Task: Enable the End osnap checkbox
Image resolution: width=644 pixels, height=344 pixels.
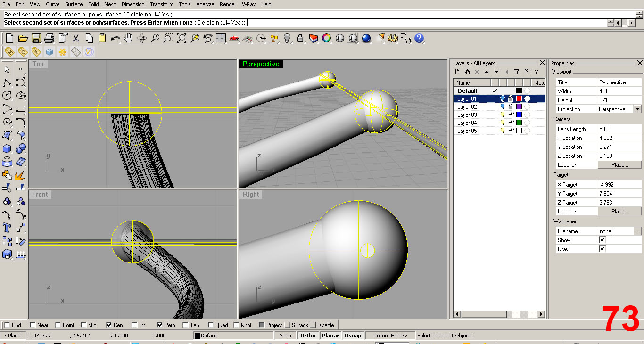Action: pos(7,325)
